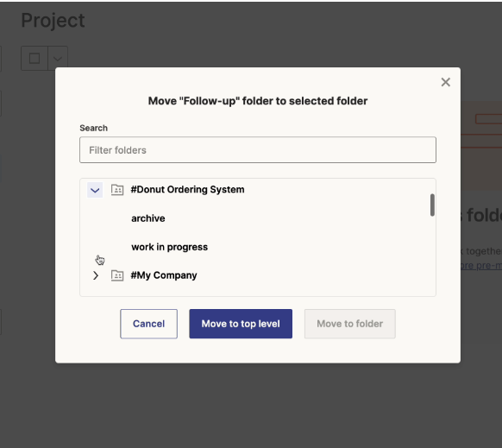Select the work in progress subfolder
This screenshot has height=448, width=502.
(x=169, y=247)
